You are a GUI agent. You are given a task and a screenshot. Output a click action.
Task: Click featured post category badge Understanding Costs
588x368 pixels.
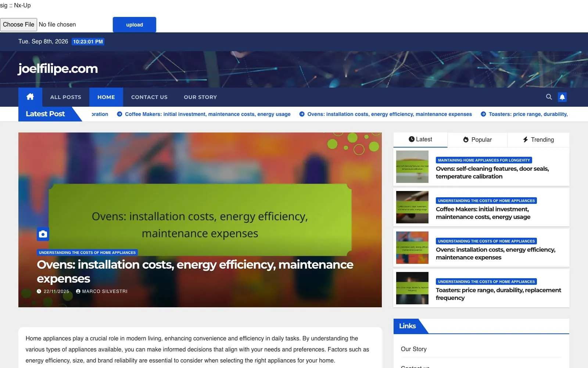(x=87, y=252)
